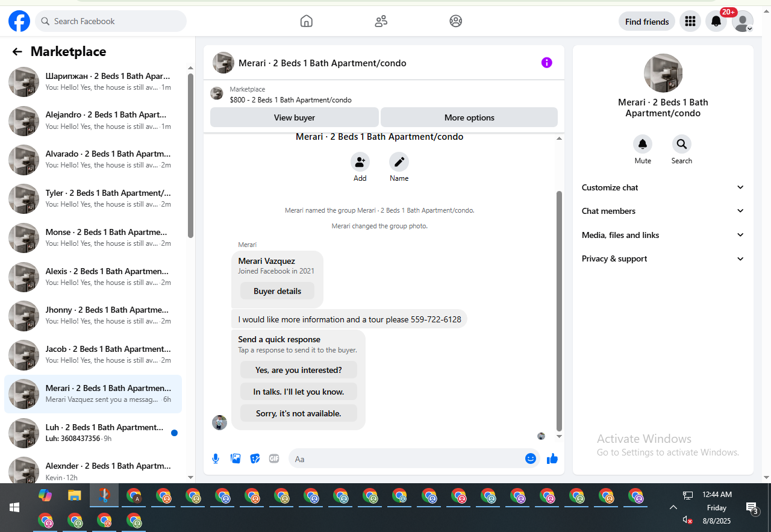Open File Explorer in taskbar
Viewport: 771px width, 532px height.
[x=75, y=495]
